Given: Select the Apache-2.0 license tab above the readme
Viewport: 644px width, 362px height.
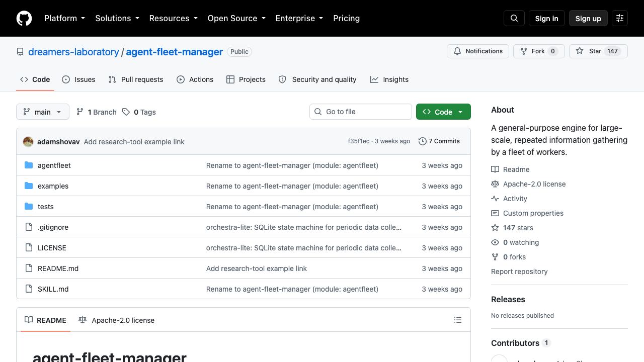Looking at the screenshot, I should coord(117,320).
